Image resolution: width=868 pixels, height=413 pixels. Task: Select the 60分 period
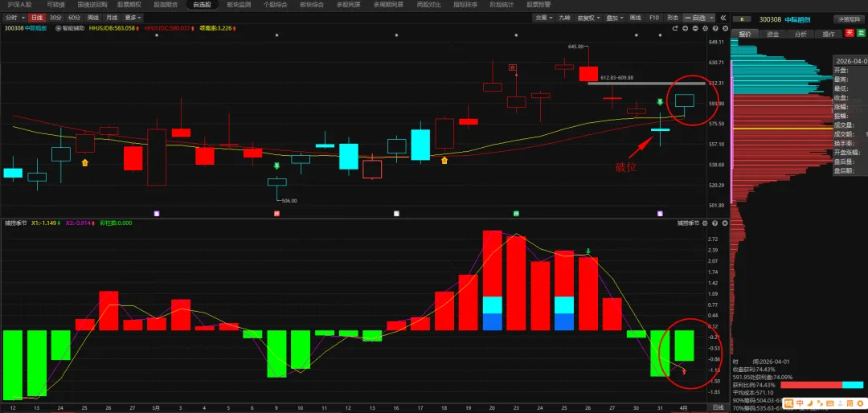pyautogui.click(x=75, y=18)
